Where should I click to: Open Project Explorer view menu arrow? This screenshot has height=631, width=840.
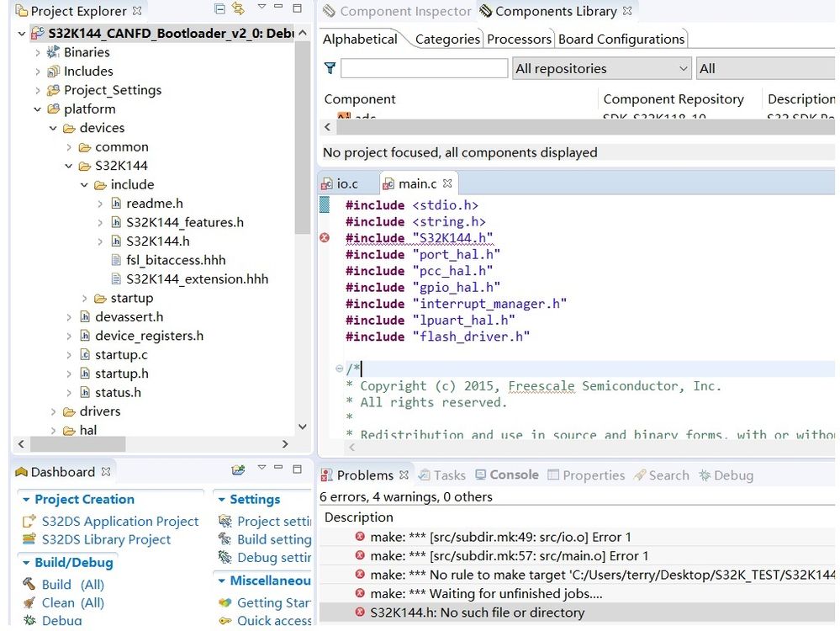point(262,7)
